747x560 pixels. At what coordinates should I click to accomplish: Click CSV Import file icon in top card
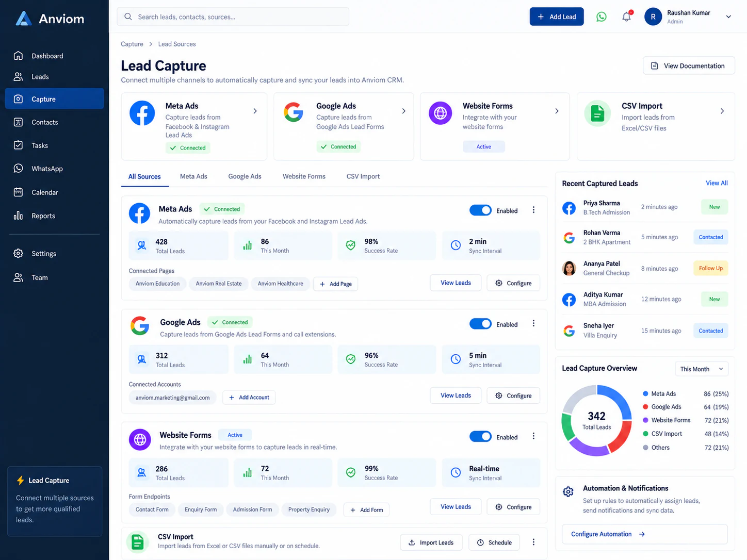coord(597,113)
